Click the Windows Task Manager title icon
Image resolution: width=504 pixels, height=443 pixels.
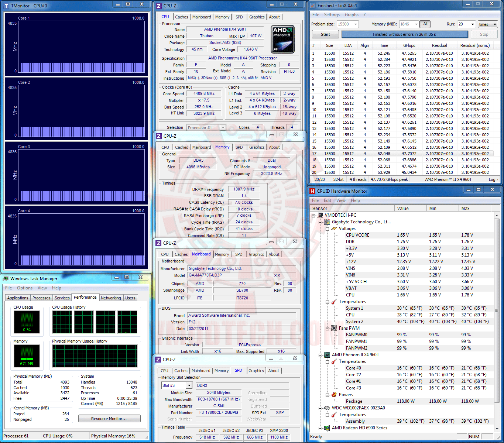(x=6, y=278)
